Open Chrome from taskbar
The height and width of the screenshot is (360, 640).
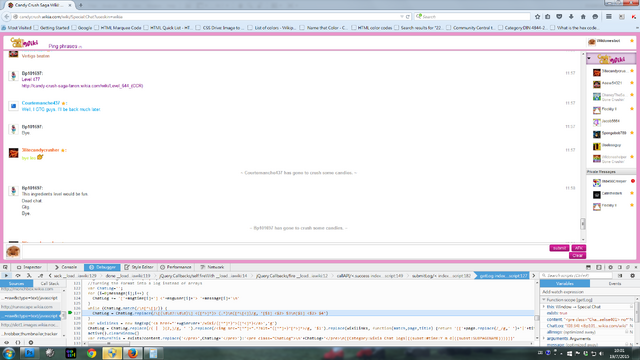[x=91, y=353]
